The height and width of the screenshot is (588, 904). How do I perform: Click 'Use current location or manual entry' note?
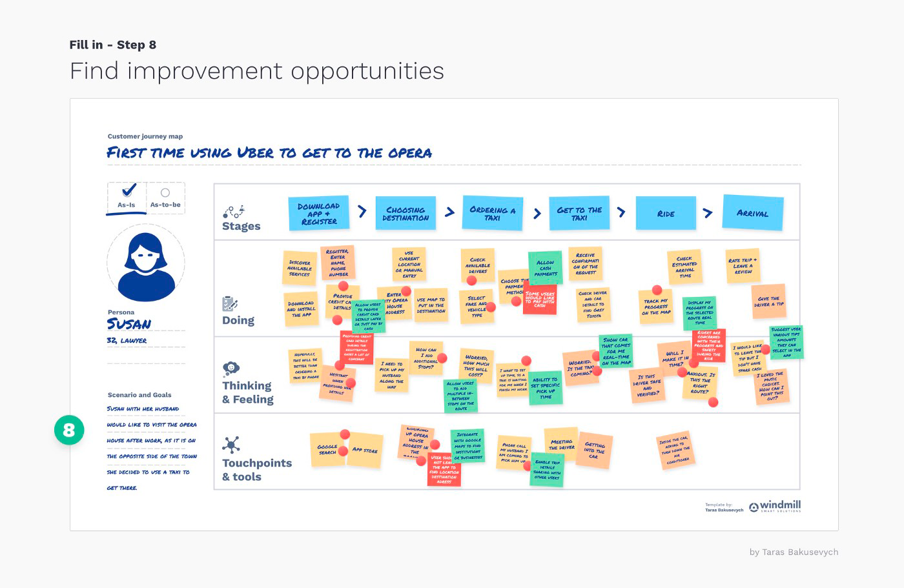(x=409, y=264)
